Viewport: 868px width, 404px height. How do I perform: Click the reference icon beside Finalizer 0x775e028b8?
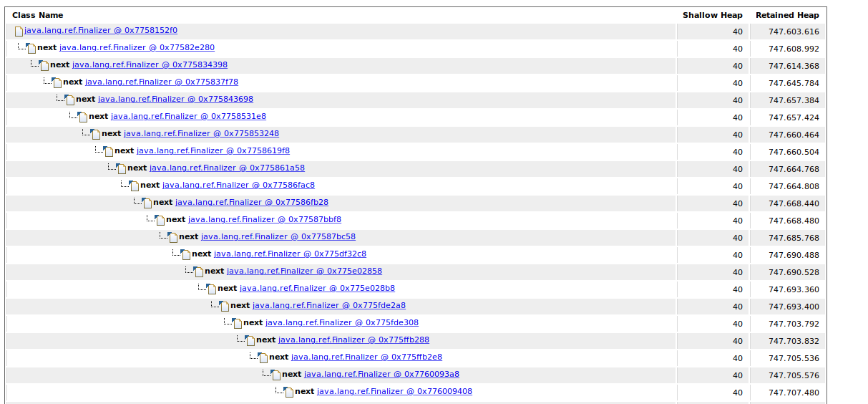point(211,289)
